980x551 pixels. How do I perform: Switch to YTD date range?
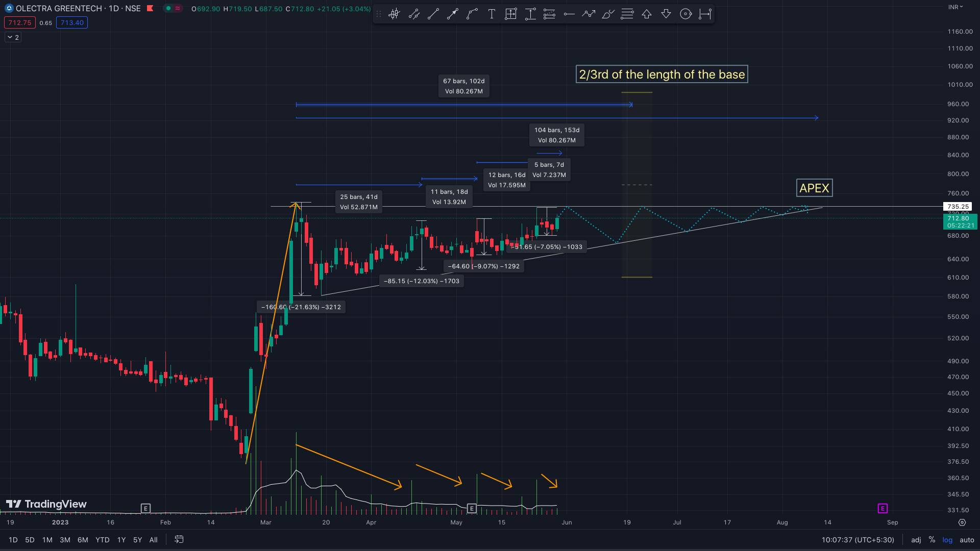click(x=102, y=540)
